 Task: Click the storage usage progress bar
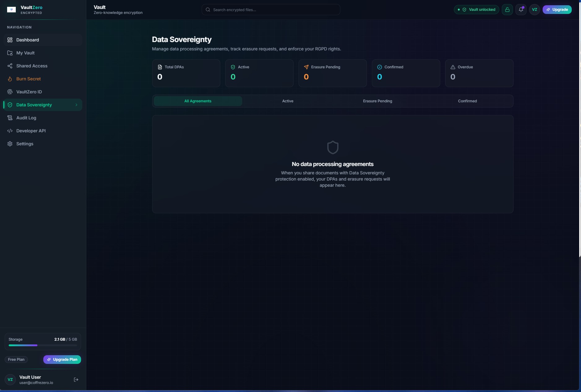tap(43, 345)
